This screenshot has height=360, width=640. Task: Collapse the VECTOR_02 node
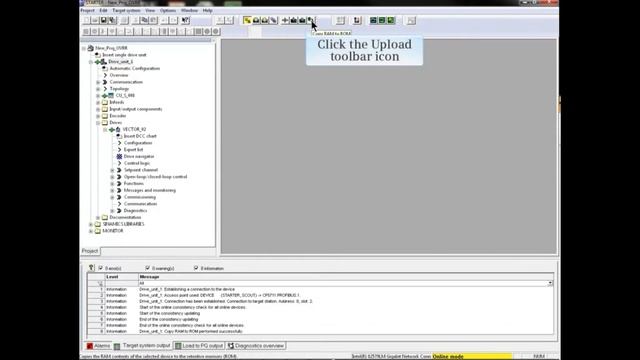click(105, 129)
